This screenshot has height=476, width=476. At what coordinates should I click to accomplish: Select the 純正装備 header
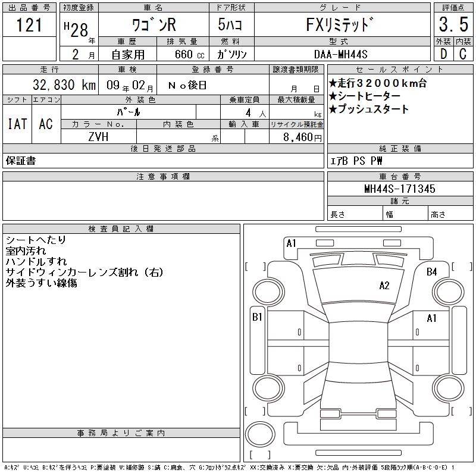pos(400,148)
